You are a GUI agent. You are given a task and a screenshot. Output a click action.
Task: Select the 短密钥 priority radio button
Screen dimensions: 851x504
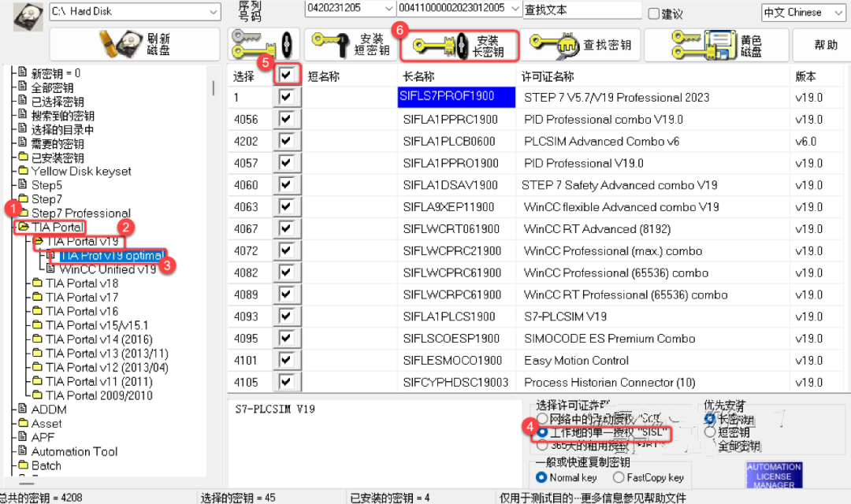[x=710, y=432]
